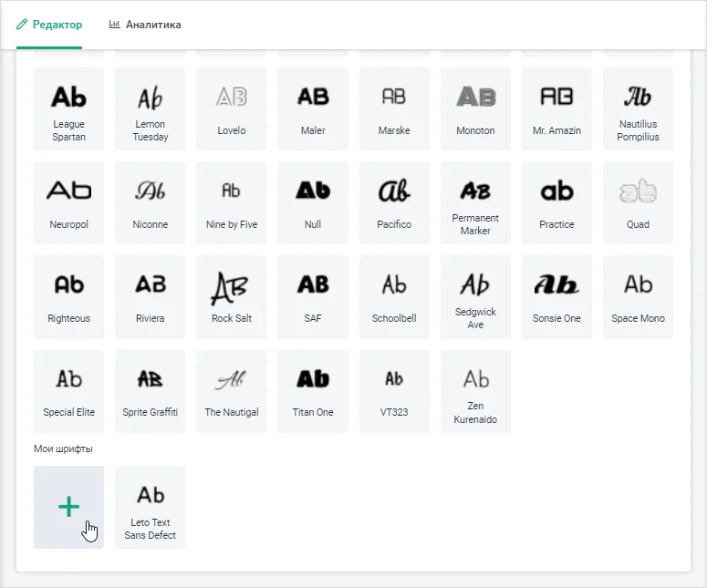The height and width of the screenshot is (588, 707).
Task: Select custom font Leto Text Sans Defect
Action: [x=151, y=507]
